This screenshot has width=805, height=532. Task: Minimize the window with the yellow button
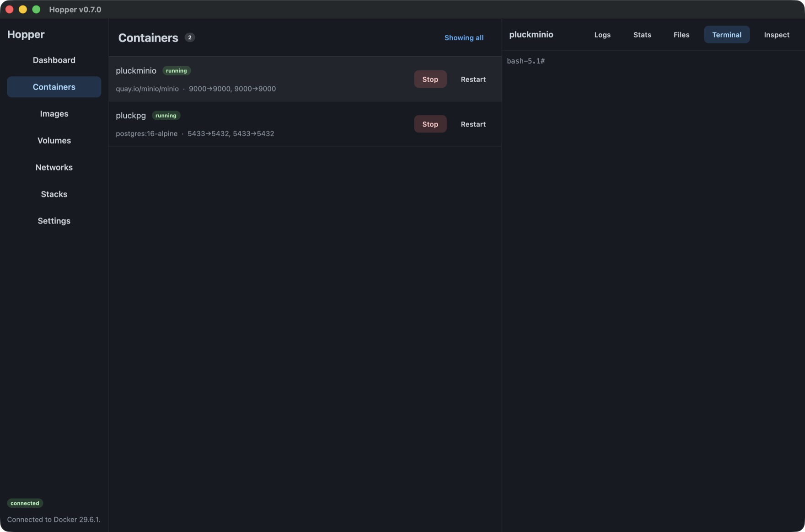pyautogui.click(x=23, y=9)
